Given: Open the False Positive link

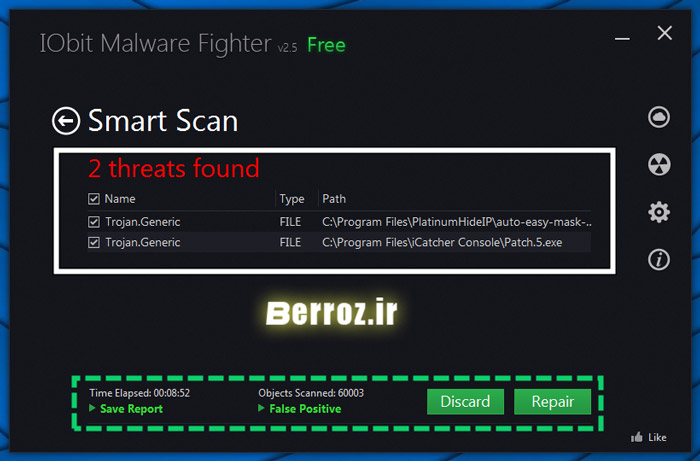Looking at the screenshot, I should click(305, 409).
